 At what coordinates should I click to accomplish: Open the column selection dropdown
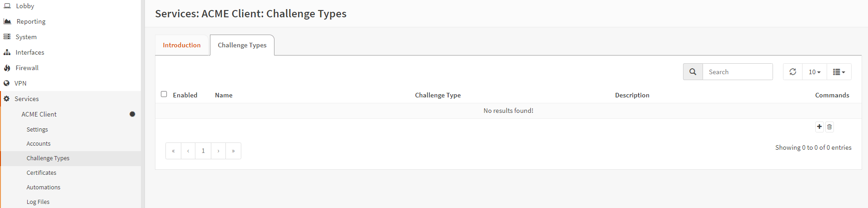pyautogui.click(x=838, y=72)
